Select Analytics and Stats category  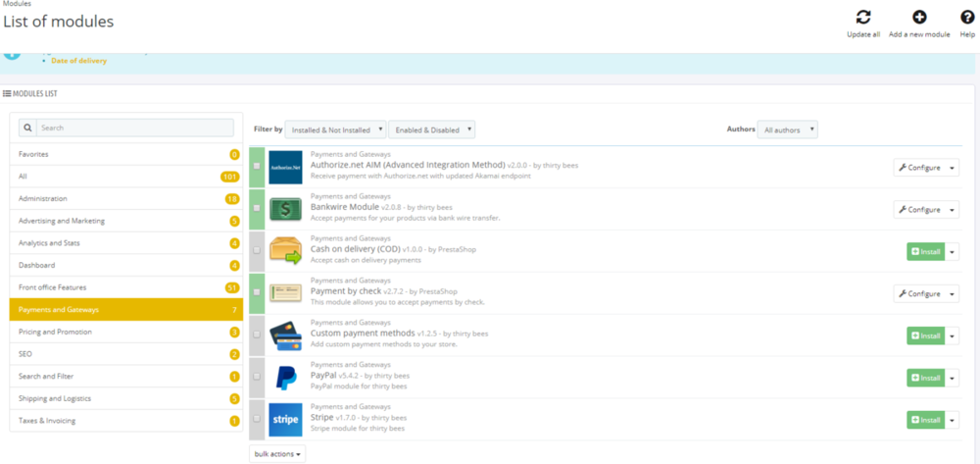point(126,243)
